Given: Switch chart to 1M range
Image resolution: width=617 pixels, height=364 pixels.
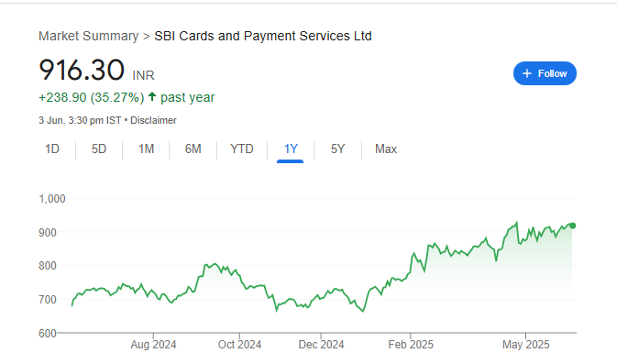Looking at the screenshot, I should point(146,149).
